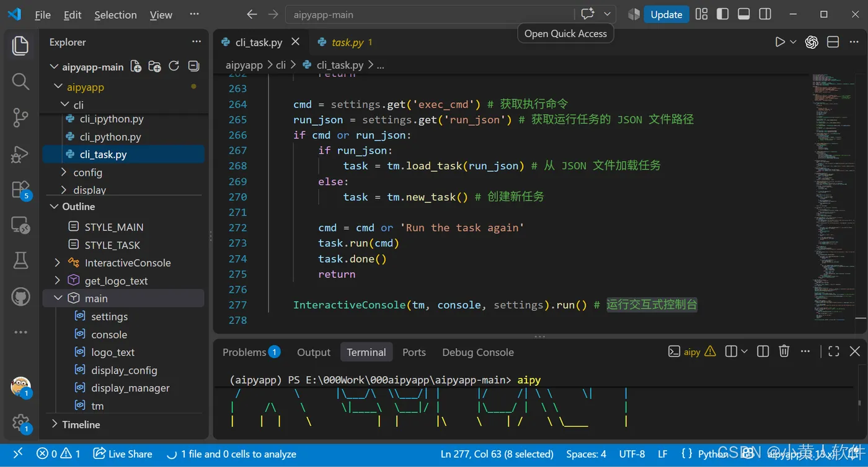Open the Manage gear menu
Screen dimensions: 868x467
click(20, 423)
